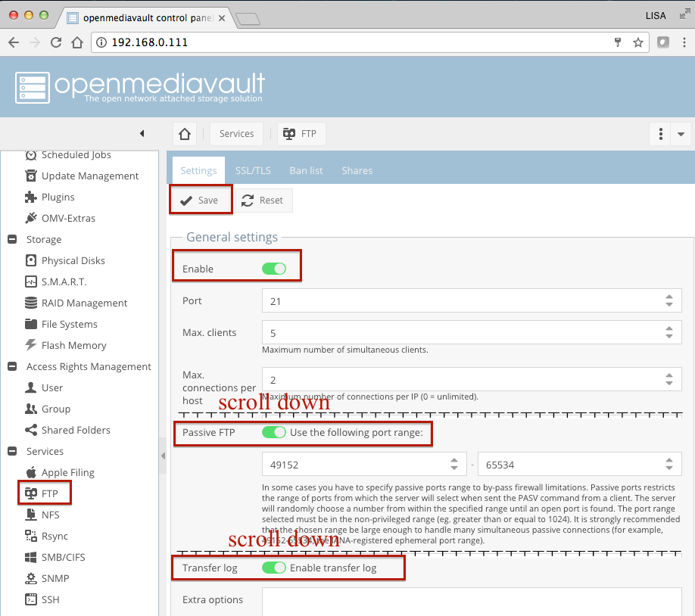This screenshot has width=695, height=616.
Task: Click passive start port 49152 spinner
Action: pyautogui.click(x=454, y=464)
